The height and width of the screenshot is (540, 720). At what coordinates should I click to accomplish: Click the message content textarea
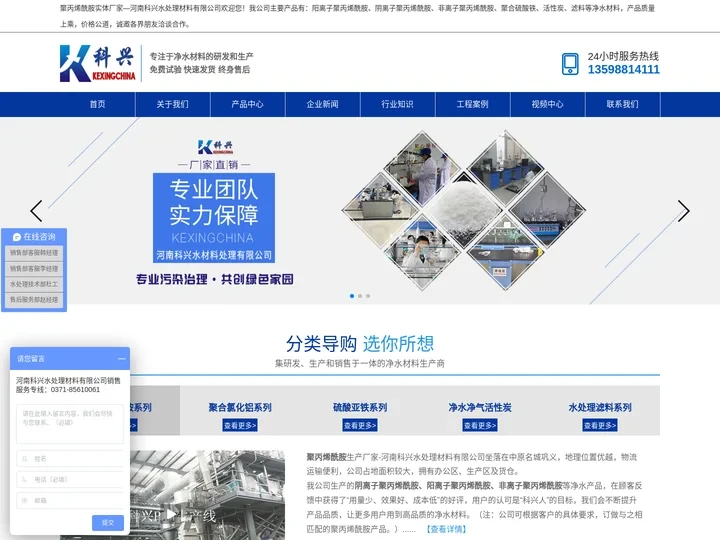[x=70, y=424]
